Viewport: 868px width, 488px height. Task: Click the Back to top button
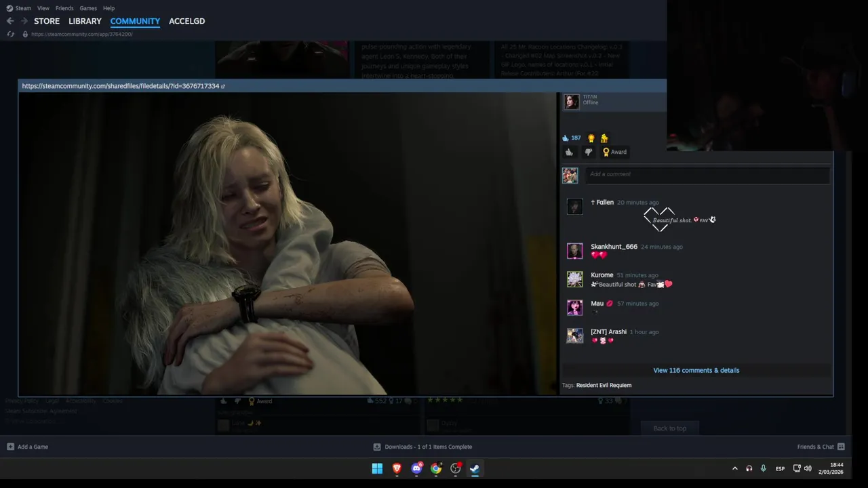tap(670, 428)
